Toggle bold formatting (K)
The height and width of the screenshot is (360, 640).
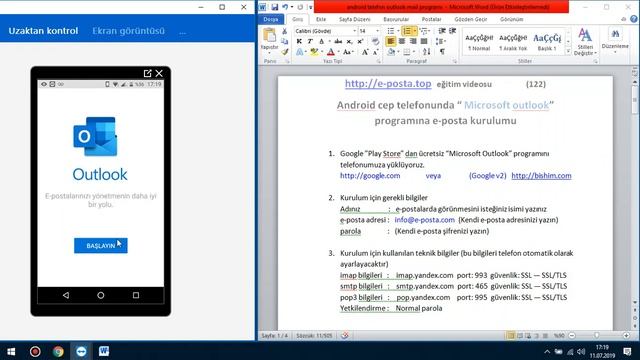click(299, 41)
